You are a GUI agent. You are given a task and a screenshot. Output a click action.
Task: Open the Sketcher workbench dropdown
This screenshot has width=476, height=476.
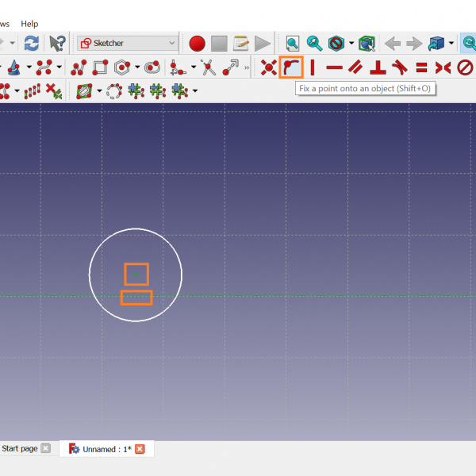click(128, 43)
